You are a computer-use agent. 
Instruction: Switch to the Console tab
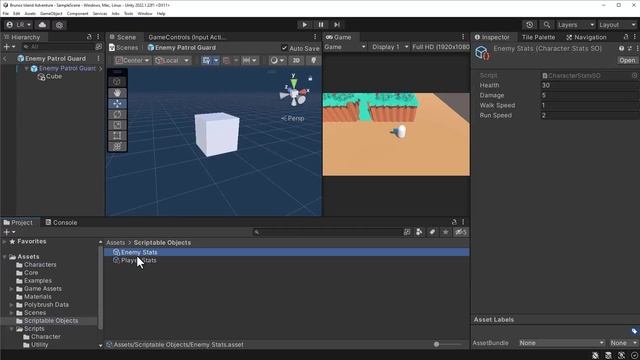point(61,222)
